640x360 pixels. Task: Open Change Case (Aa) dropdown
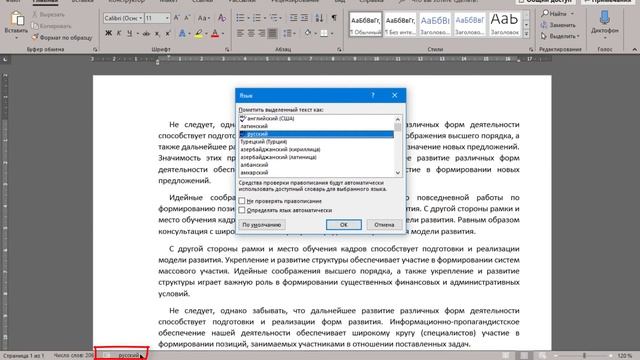tap(203, 18)
